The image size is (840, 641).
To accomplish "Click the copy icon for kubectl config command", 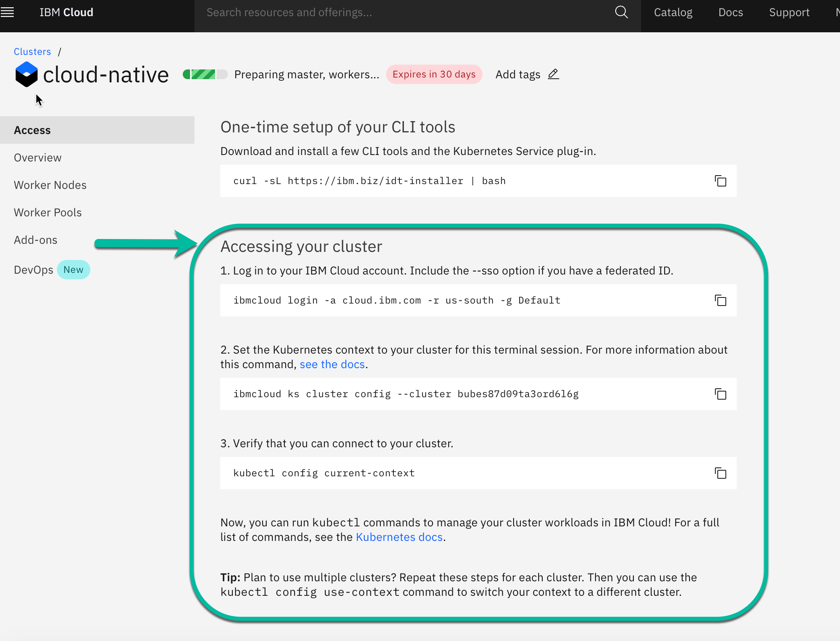I will pos(720,473).
